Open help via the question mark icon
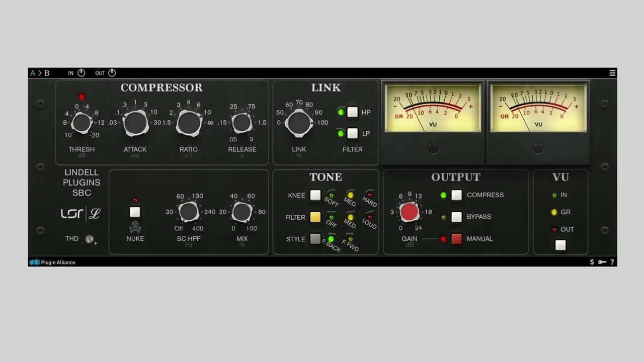The image size is (644, 362). (612, 262)
